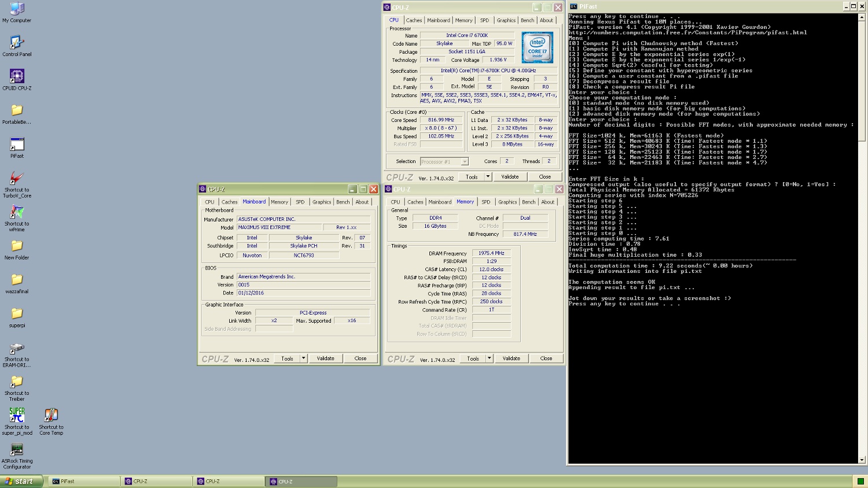Open Tools dropdown arrow in CPU window

(x=488, y=176)
